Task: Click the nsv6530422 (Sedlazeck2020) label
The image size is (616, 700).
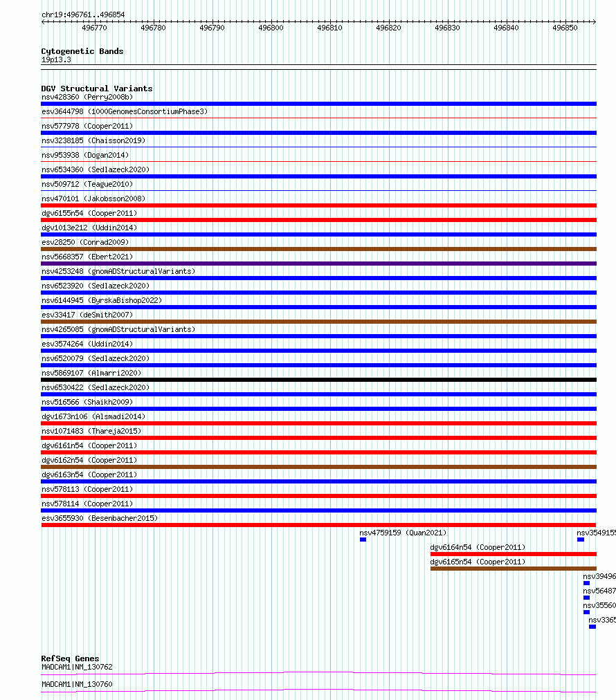Action: 96,387
